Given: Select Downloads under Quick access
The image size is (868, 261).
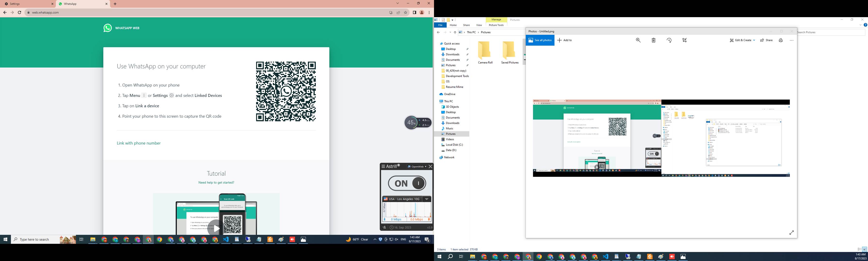Looking at the screenshot, I should click(x=453, y=54).
